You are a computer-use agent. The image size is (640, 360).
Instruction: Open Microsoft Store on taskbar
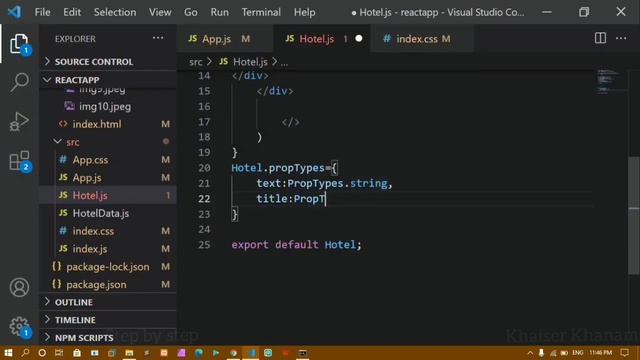point(77,353)
